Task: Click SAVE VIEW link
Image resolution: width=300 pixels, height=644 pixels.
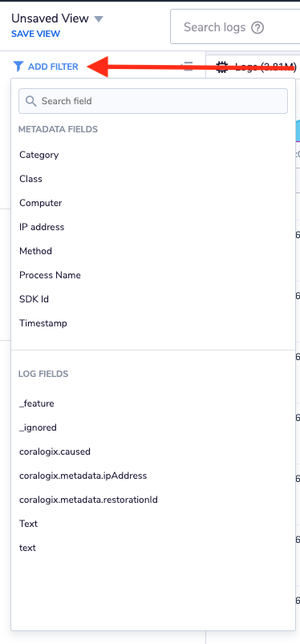Action: tap(36, 34)
